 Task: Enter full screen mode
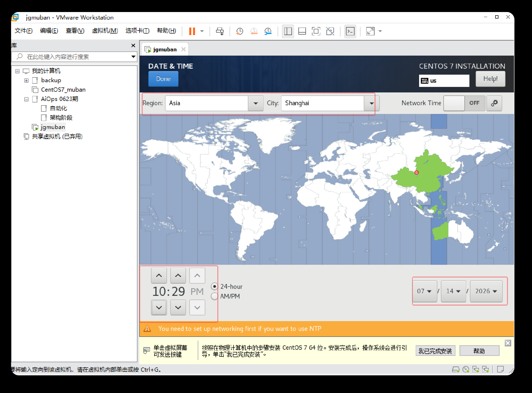click(316, 31)
